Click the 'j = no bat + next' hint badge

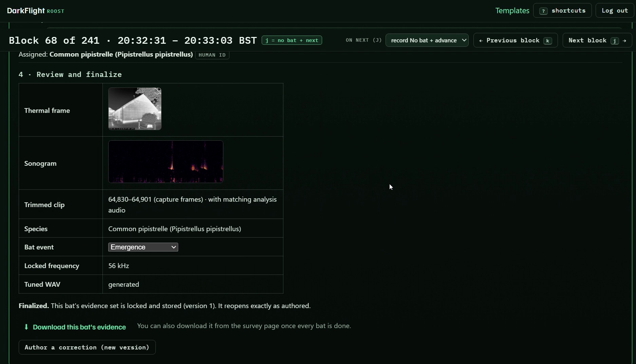pos(292,40)
